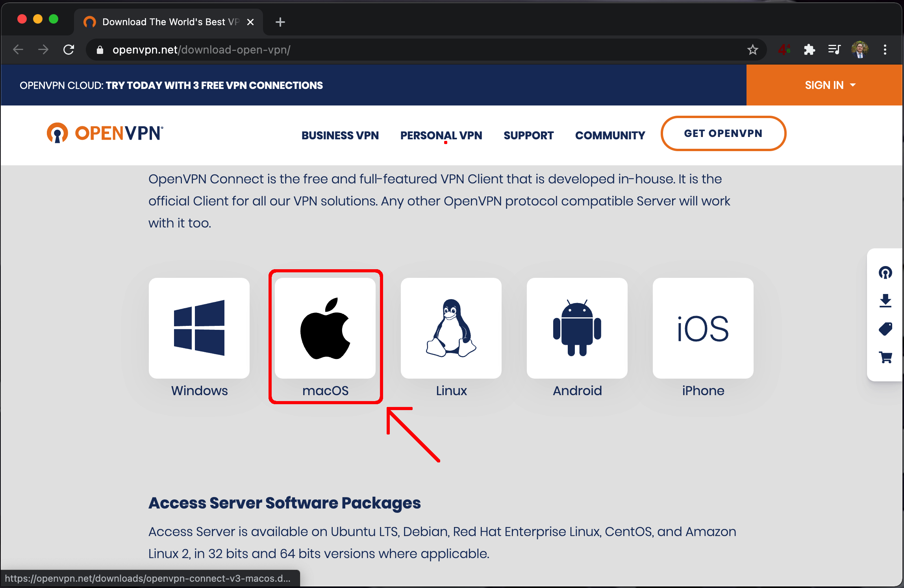Close the OpenVPN download tab
Viewport: 904px width, 588px height.
(x=250, y=22)
